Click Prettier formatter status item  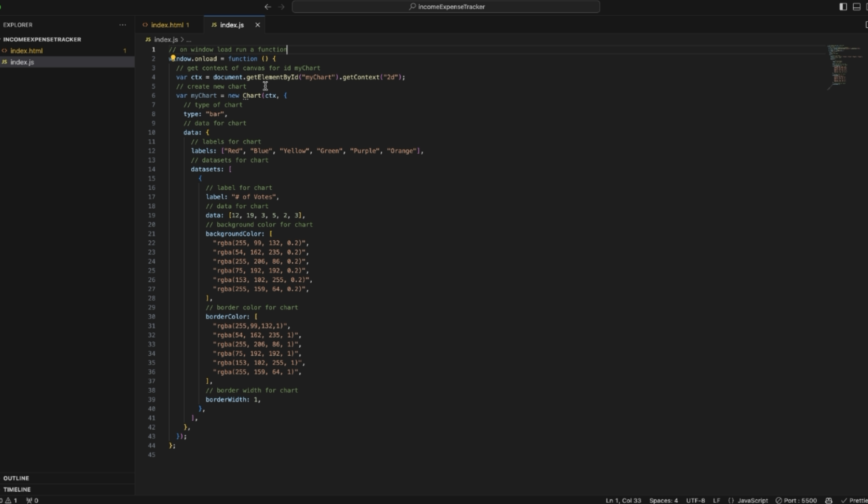[855, 500]
